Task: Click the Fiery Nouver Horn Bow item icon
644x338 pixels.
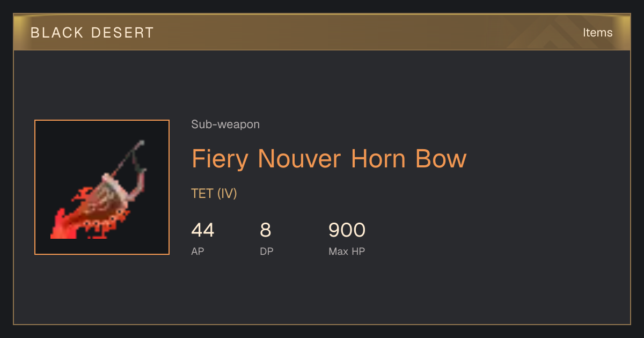Action: (x=102, y=187)
